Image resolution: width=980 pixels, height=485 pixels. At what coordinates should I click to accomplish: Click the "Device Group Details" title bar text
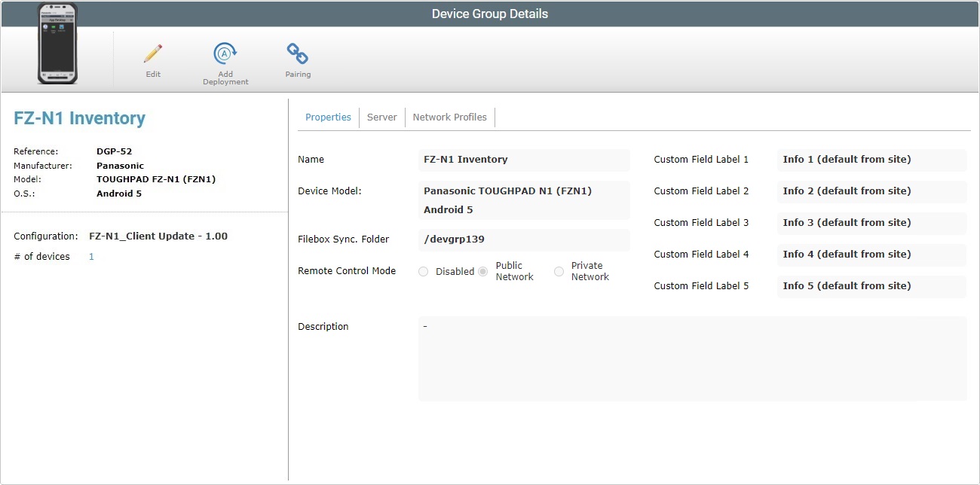[490, 14]
